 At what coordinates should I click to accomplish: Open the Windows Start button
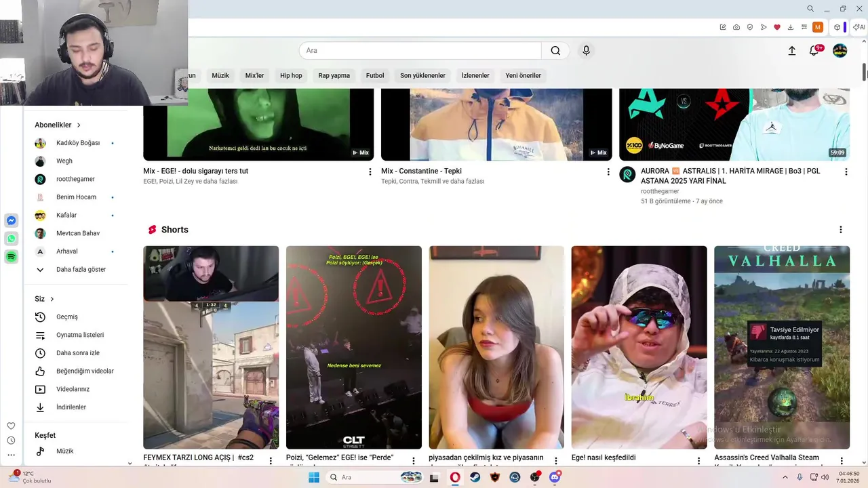(x=314, y=477)
